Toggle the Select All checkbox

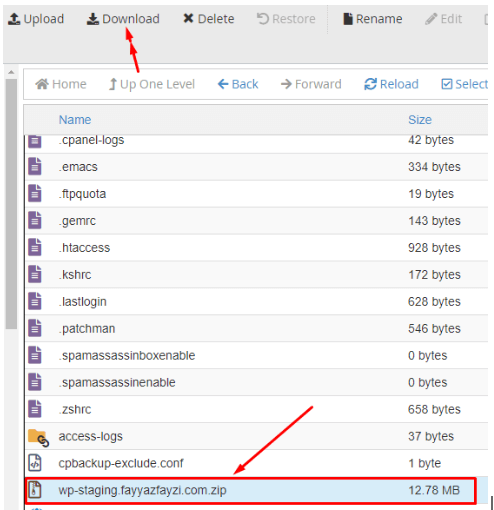(x=447, y=84)
